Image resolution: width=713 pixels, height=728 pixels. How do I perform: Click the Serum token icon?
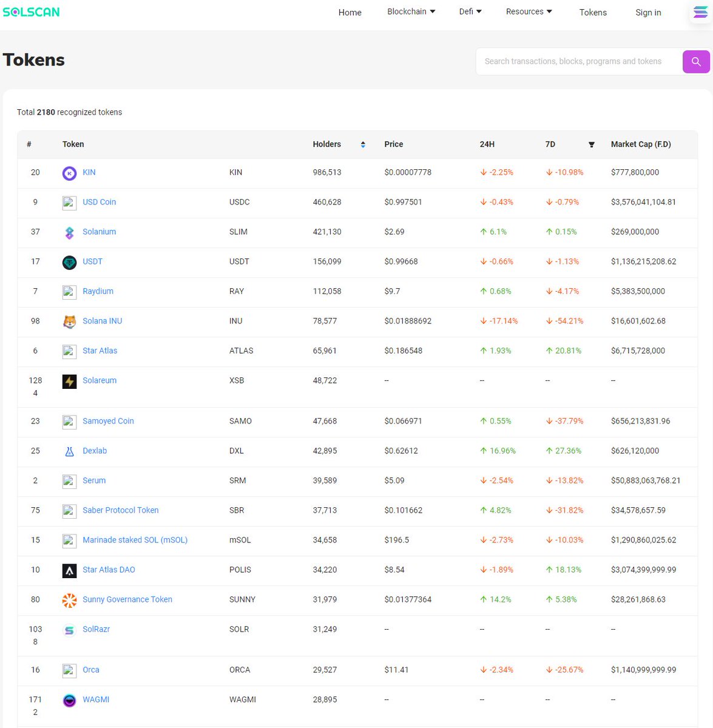(x=70, y=481)
